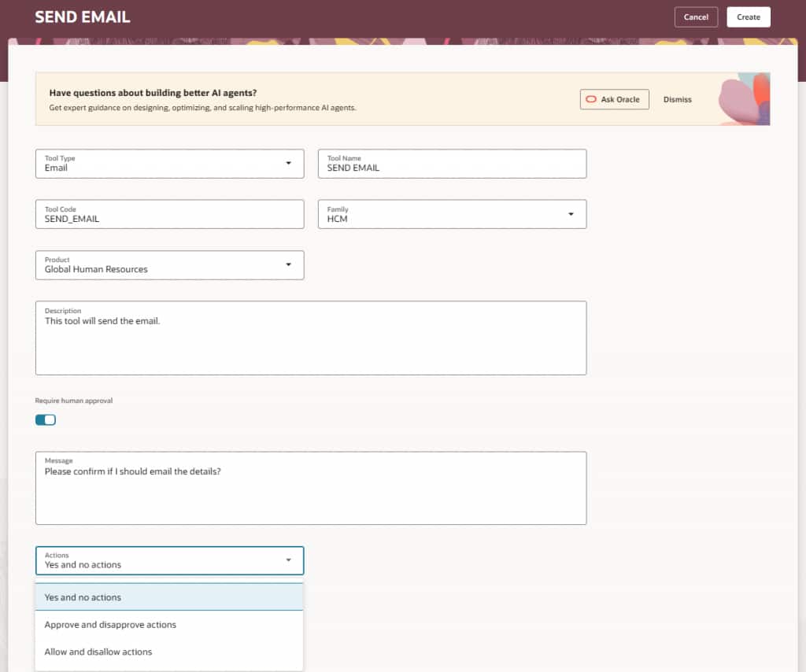Click the banner heading about AI agents

[x=153, y=93]
